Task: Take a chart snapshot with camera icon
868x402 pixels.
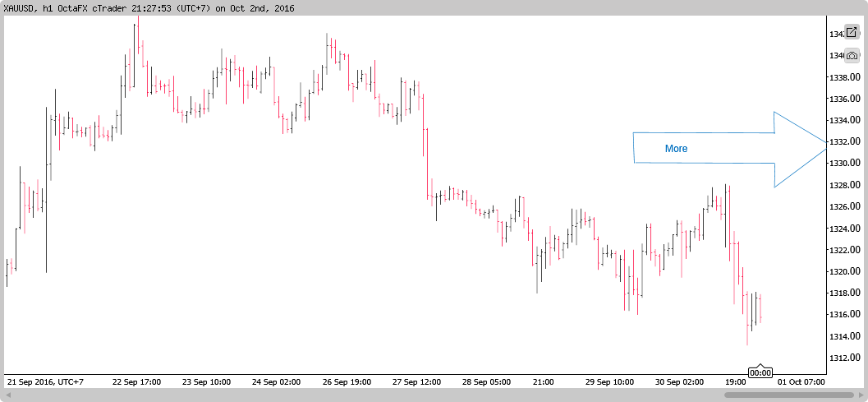Action: (851, 55)
